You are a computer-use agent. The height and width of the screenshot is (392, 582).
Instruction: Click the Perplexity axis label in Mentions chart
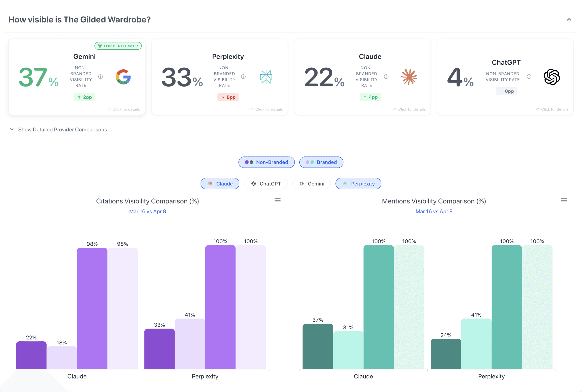coord(491,376)
